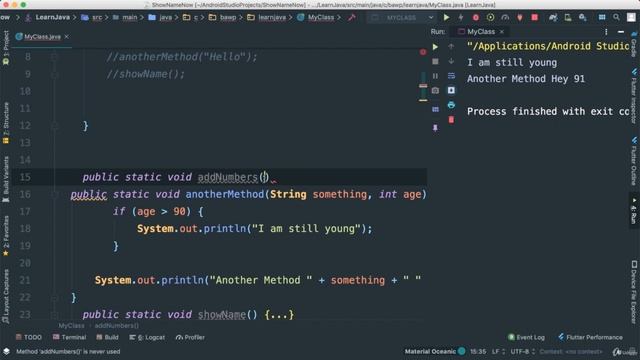Click the Apply Changes lightning icon
This screenshot has height=360, width=640.
[x=461, y=18]
